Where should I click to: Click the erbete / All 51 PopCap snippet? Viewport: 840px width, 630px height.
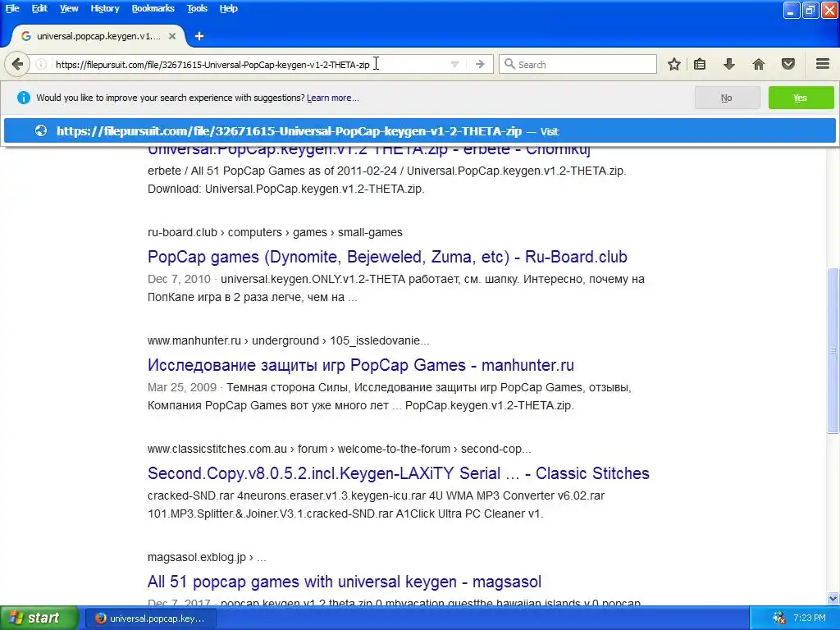pyautogui.click(x=387, y=180)
